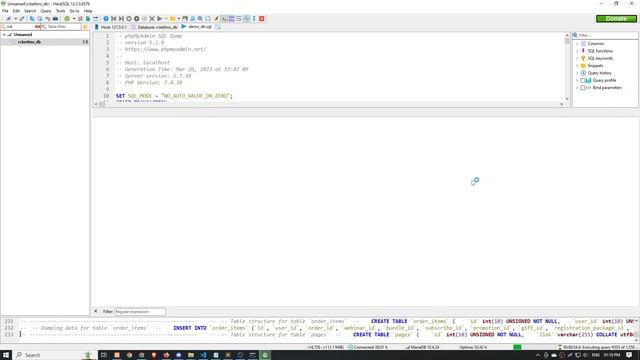Open the Tools menu
Screen dimensions: 640x360
click(x=60, y=11)
